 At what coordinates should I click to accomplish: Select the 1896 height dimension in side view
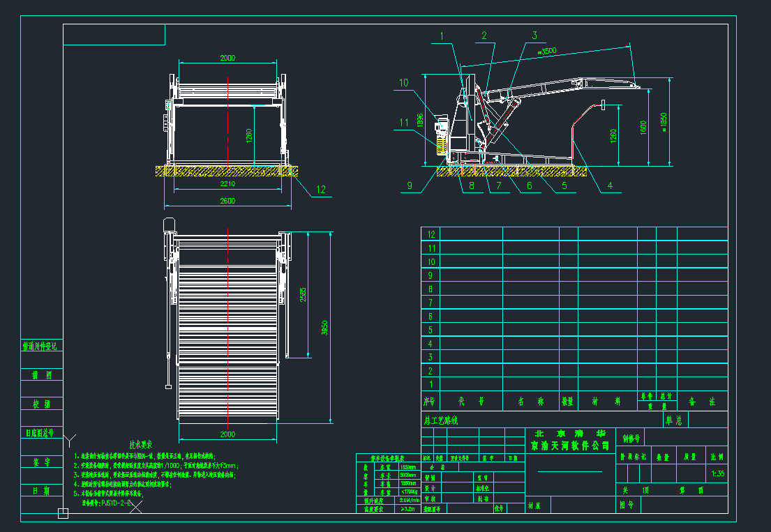421,120
